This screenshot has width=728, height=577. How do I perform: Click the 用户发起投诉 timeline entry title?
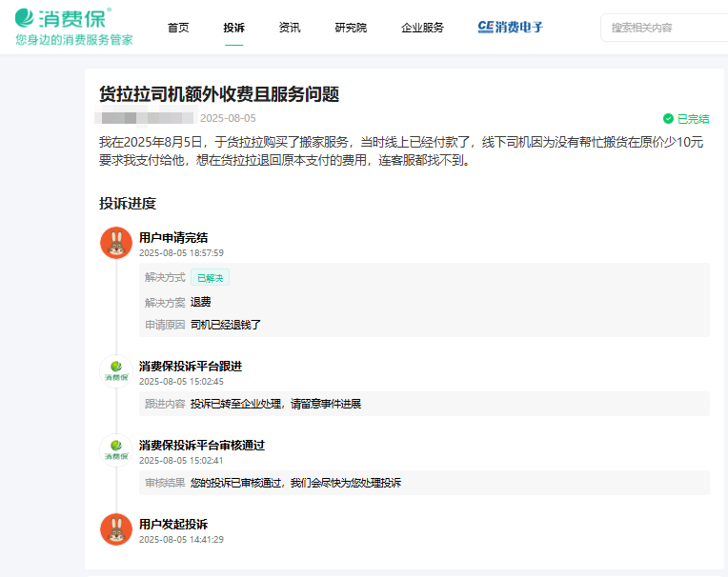173,524
